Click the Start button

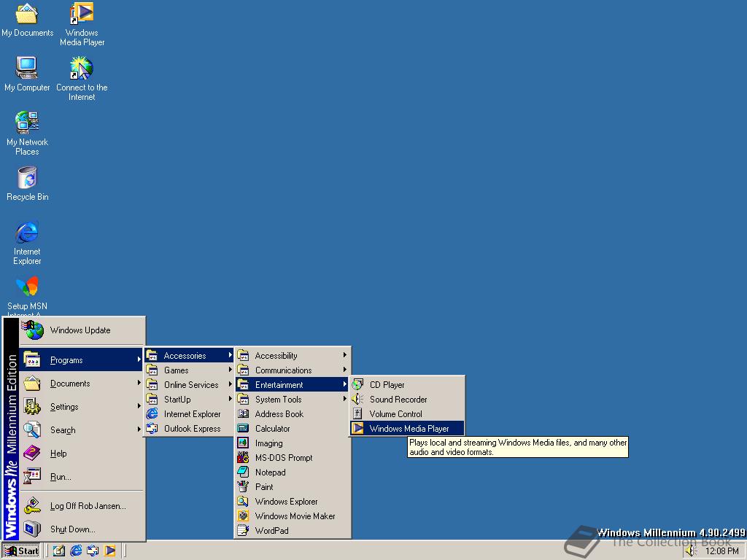pyautogui.click(x=21, y=551)
